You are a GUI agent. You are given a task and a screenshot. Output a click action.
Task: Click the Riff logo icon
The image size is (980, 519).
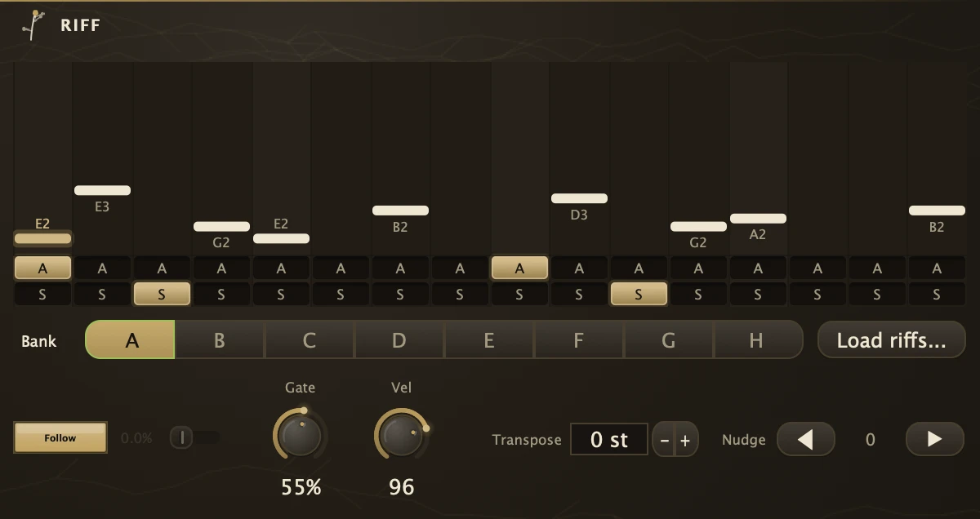click(33, 24)
